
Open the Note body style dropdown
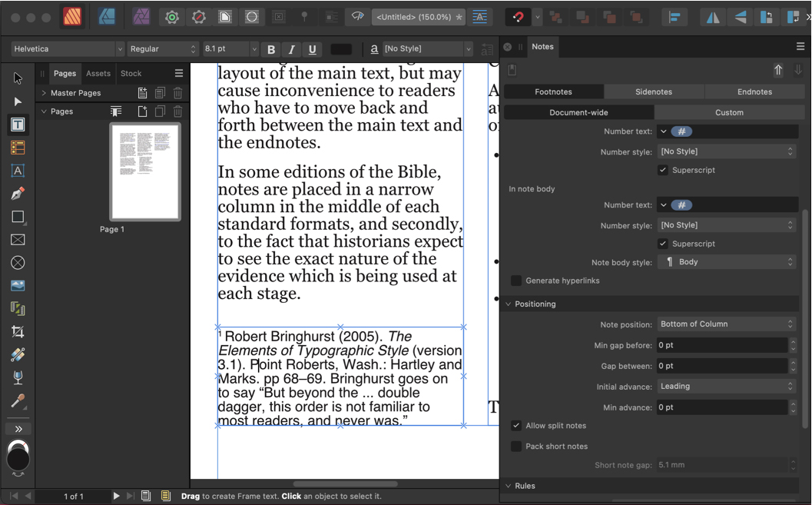point(726,262)
